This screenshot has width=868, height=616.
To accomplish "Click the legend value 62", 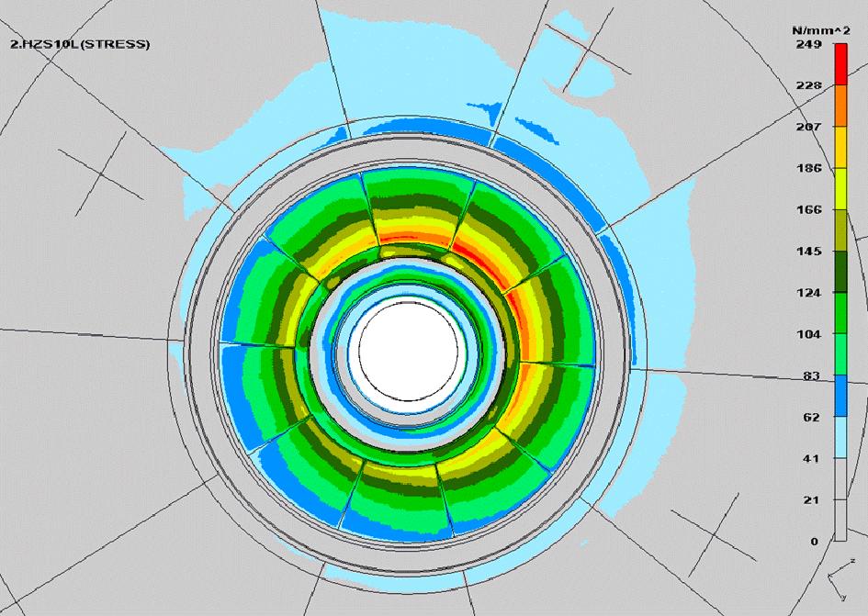I will coord(812,418).
